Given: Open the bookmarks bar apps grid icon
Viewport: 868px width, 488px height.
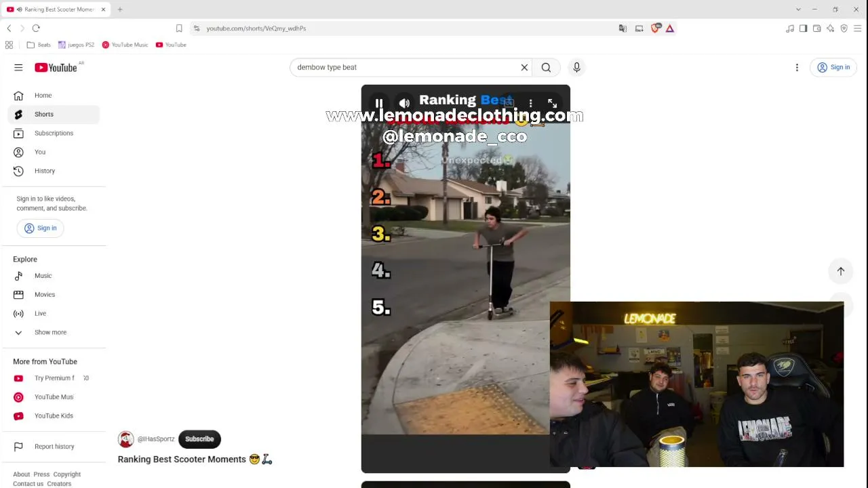Looking at the screenshot, I should [x=9, y=45].
